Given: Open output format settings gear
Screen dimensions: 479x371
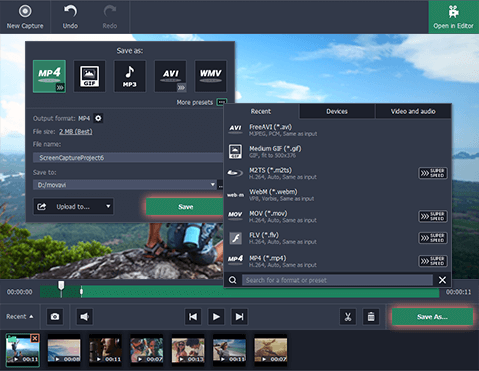Looking at the screenshot, I should click(x=98, y=118).
